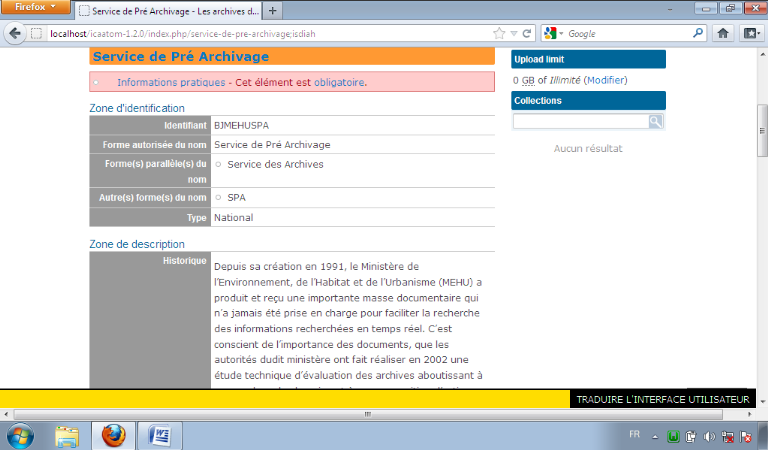
Task: Click the Zone d'identification section heading
Action: [x=137, y=108]
